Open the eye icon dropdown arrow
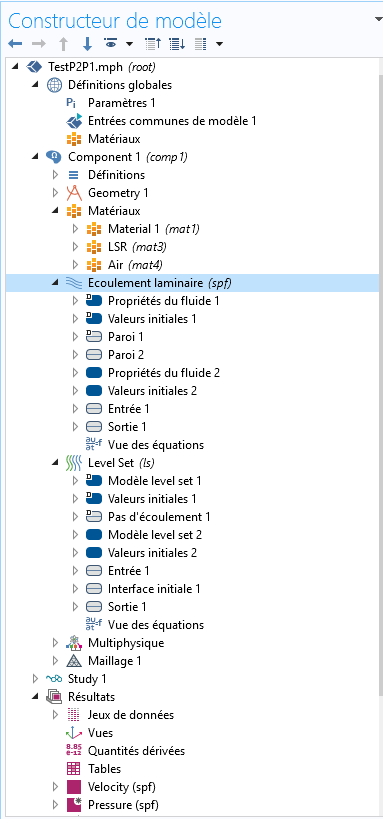Viewport: 383px width, 819px height. 129,44
